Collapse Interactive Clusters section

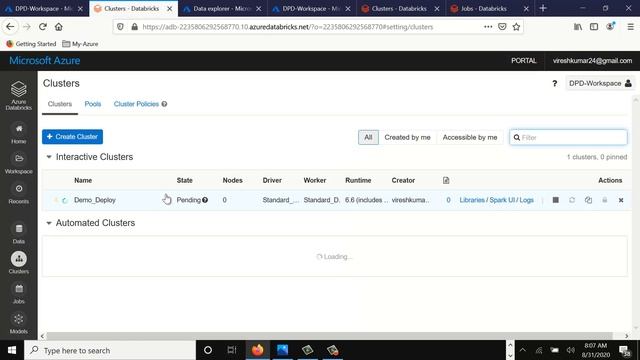49,157
